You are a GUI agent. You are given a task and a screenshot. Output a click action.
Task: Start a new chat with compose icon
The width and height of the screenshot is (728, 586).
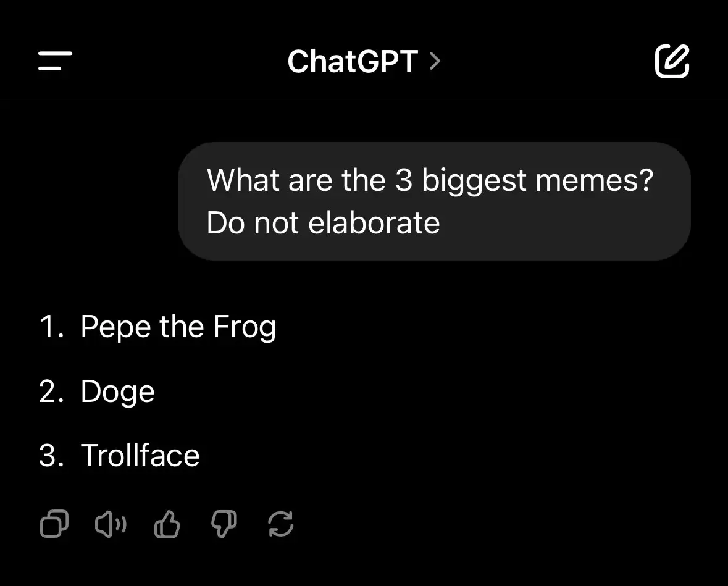click(672, 61)
